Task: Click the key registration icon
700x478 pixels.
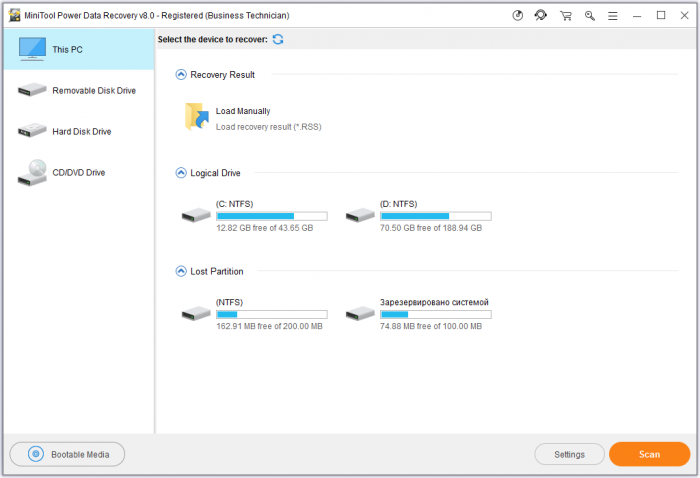Action: [x=590, y=16]
